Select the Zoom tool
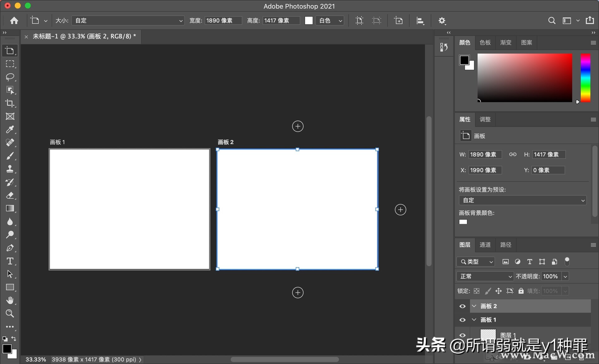 tap(10, 314)
